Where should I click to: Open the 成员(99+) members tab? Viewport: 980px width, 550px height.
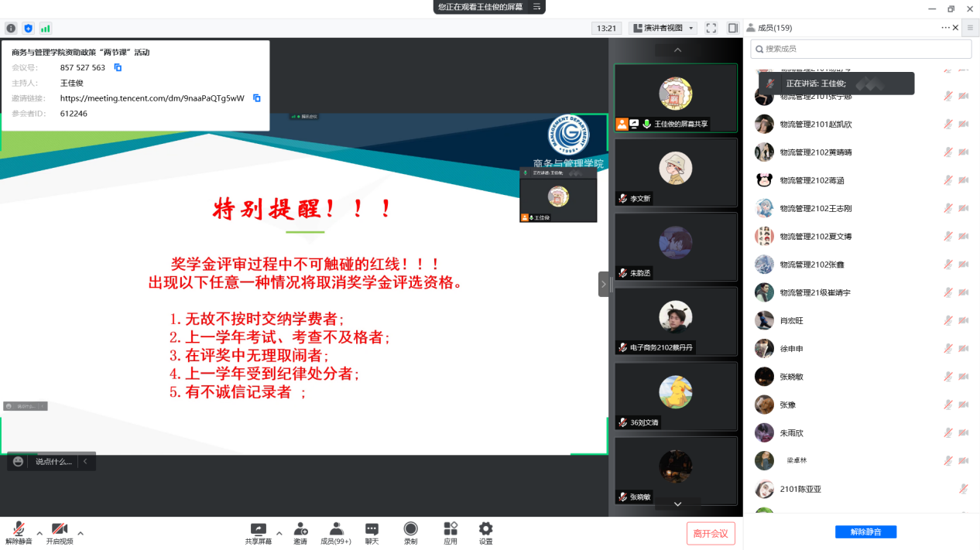coord(336,533)
